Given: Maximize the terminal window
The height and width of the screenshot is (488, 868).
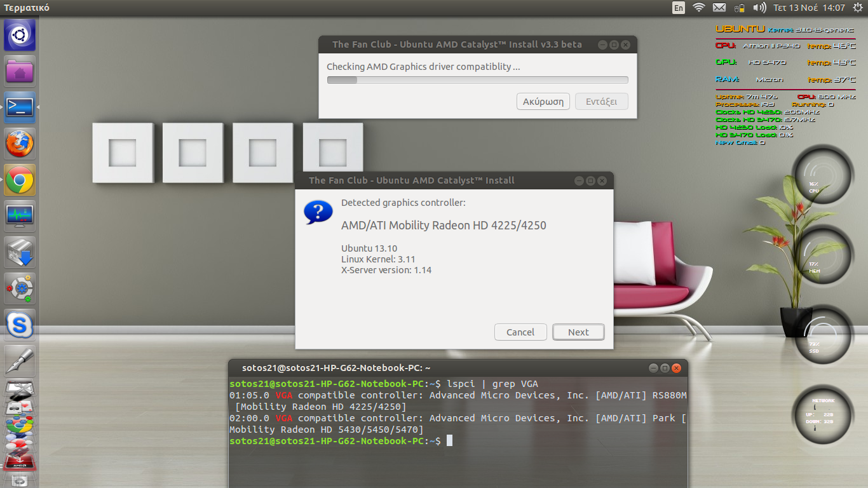Looking at the screenshot, I should click(x=665, y=368).
